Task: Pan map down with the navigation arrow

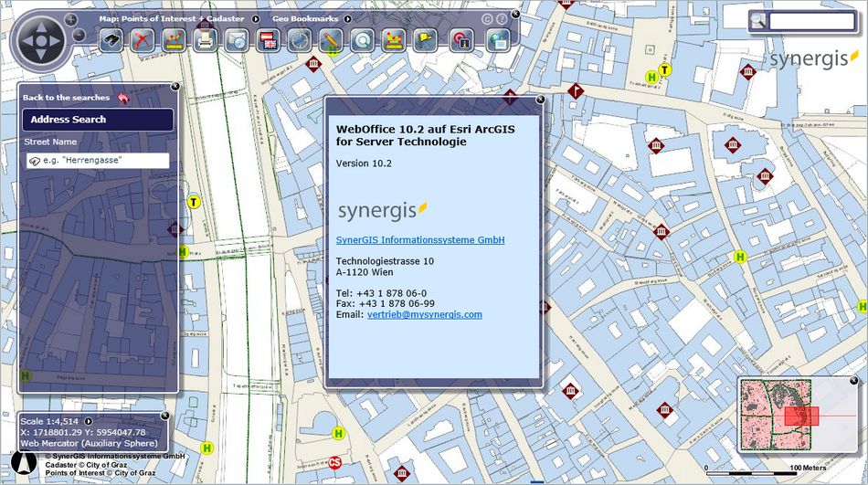Action: pyautogui.click(x=41, y=54)
